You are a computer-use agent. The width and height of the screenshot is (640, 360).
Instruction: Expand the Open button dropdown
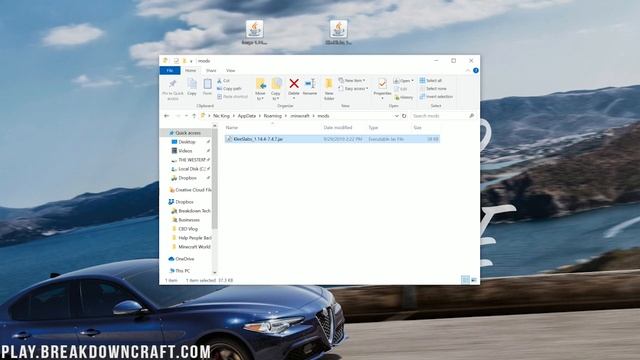coord(412,81)
